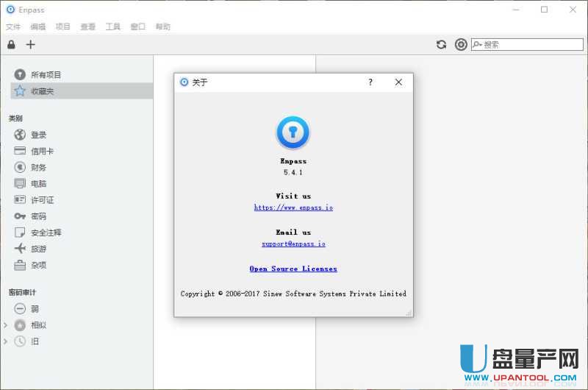Select 登录 category with globe icon
The width and height of the screenshot is (588, 390).
[38, 135]
